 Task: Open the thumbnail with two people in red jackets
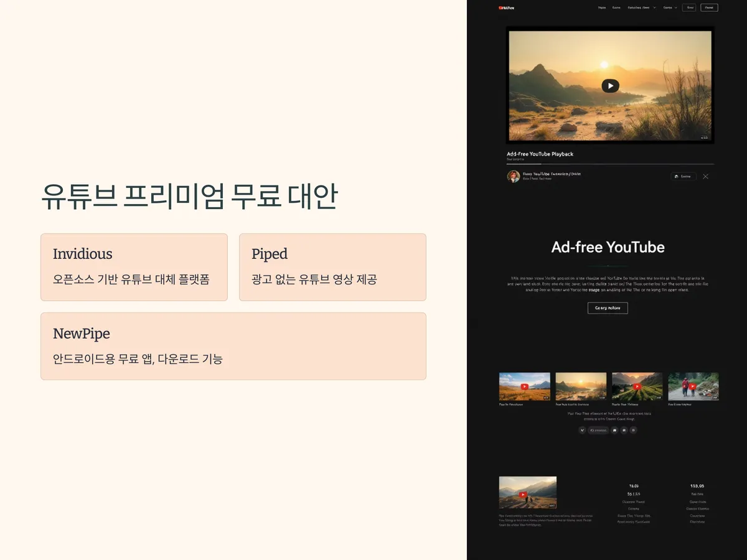coord(693,386)
